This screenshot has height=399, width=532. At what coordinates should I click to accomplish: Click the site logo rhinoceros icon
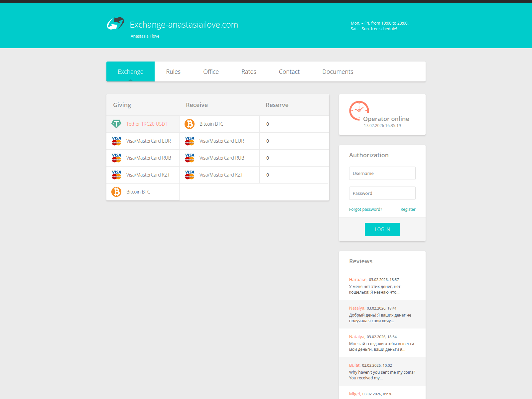[x=116, y=23]
